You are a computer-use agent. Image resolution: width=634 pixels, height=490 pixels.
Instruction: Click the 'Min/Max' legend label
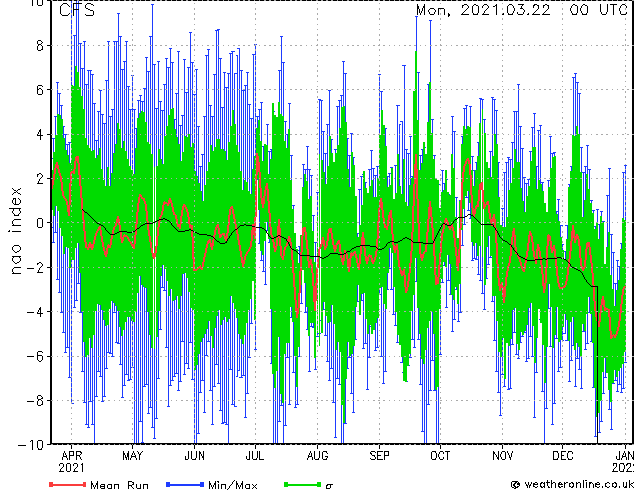[x=232, y=485]
